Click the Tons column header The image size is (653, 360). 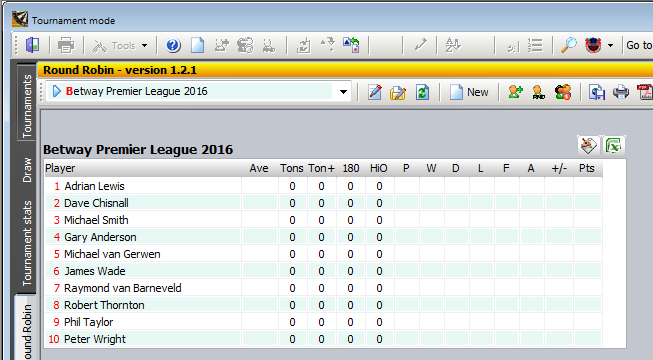[x=292, y=168]
